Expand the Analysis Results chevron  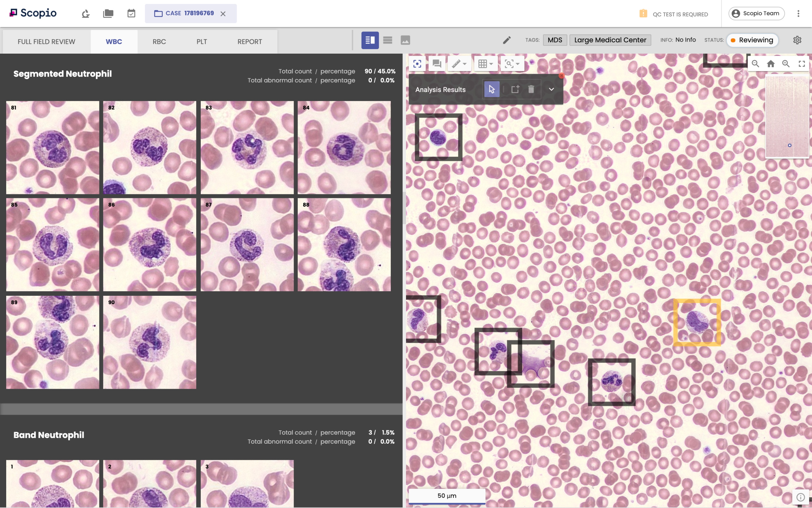point(551,89)
